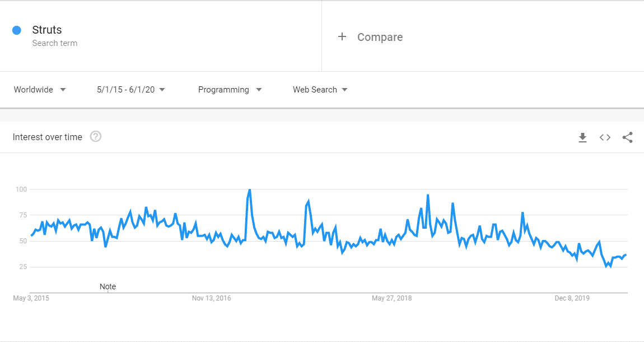Open the help tooltip for Interest over time
644x342 pixels.
[x=95, y=136]
